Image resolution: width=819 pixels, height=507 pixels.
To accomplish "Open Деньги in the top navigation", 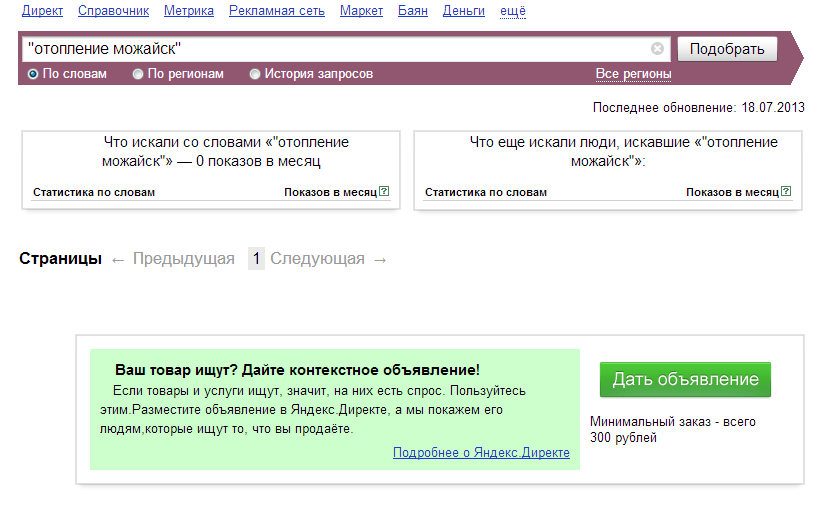I will point(463,11).
